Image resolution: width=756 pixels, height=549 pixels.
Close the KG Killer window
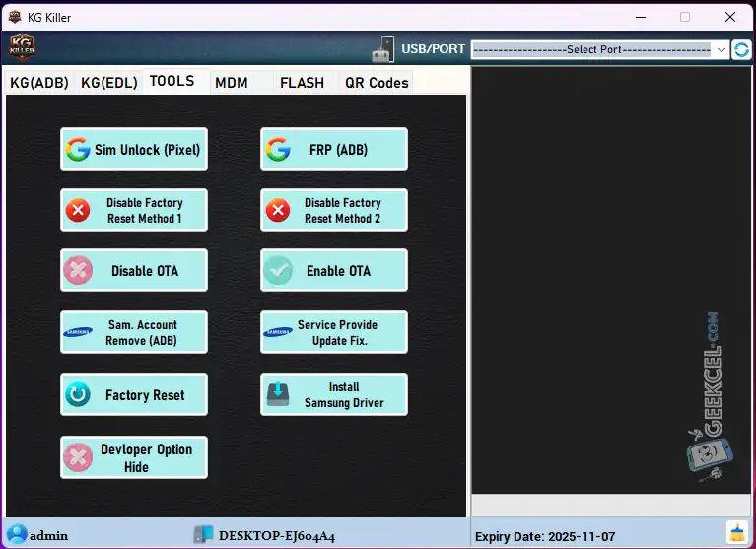click(x=730, y=17)
